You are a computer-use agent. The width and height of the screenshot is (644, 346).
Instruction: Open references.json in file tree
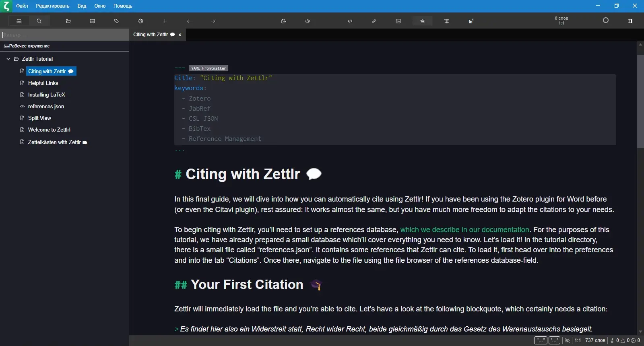point(46,107)
